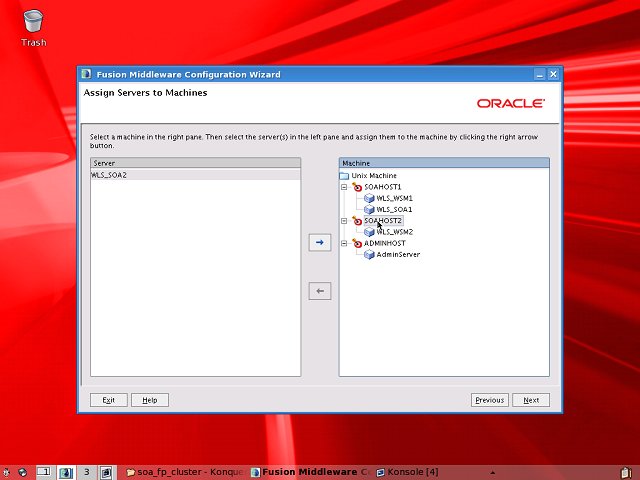Click the taskbar launcher icon at far left

coord(6,472)
